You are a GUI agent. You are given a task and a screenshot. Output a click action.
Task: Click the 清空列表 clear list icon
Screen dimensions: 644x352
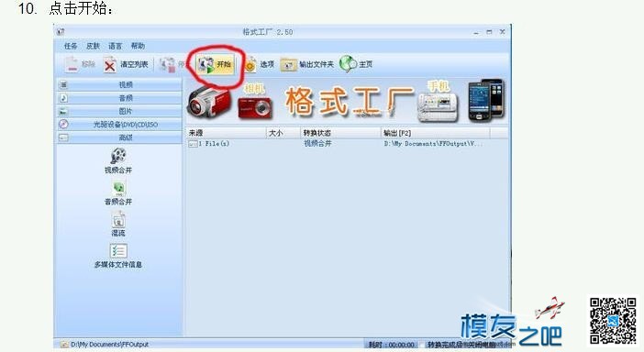[110, 65]
